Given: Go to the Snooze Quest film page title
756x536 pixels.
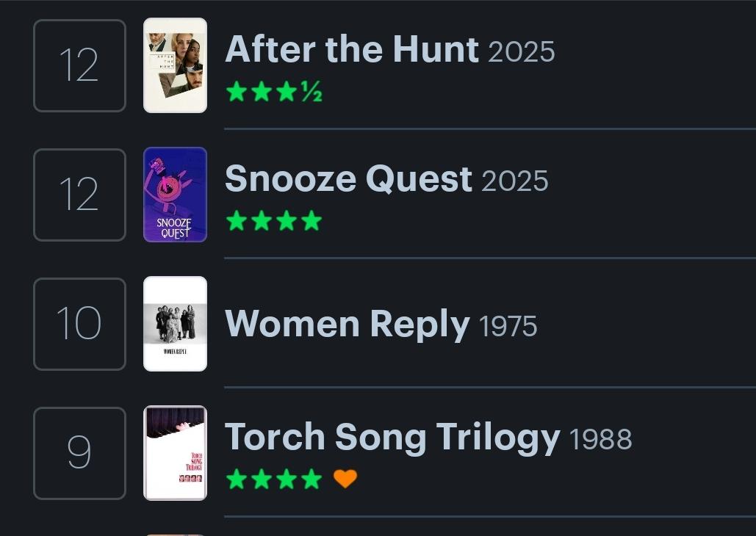Looking at the screenshot, I should pos(348,178).
